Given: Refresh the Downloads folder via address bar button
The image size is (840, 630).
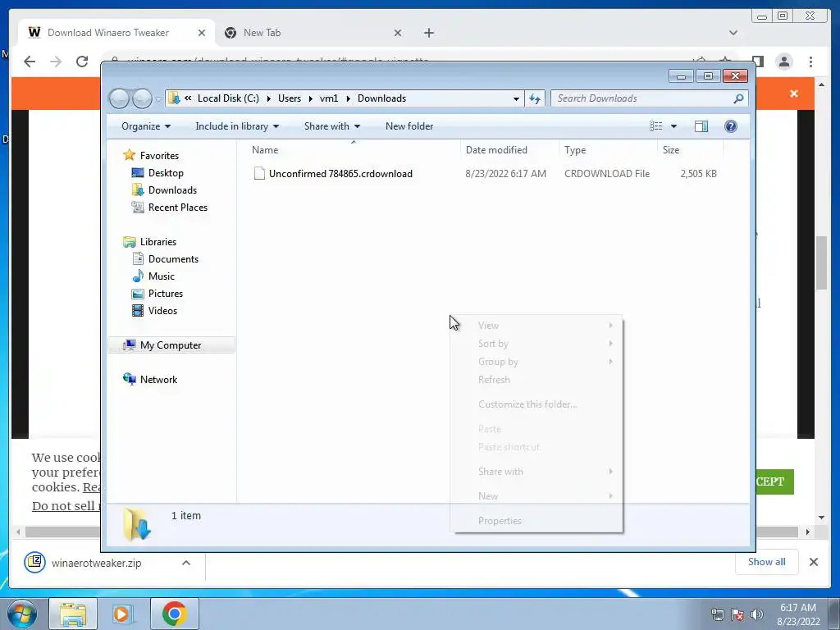Looking at the screenshot, I should pos(535,98).
